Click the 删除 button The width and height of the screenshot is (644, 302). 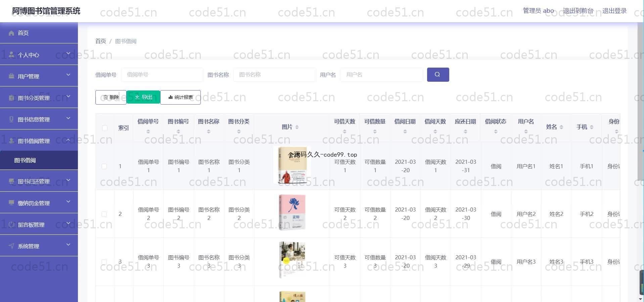(111, 97)
